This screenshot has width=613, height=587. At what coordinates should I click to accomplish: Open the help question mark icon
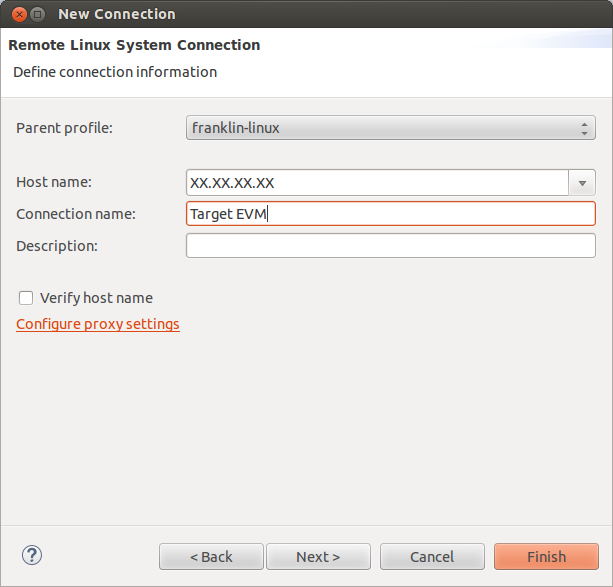point(32,555)
